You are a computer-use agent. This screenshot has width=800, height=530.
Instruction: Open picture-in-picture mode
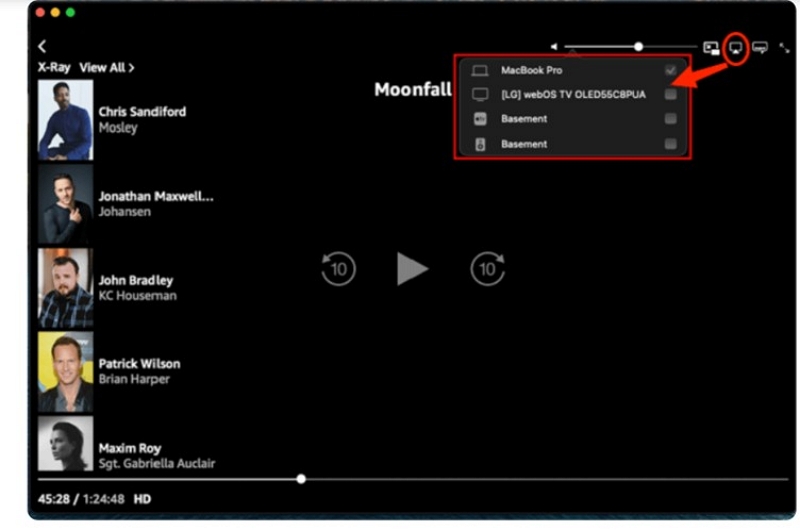tap(711, 48)
